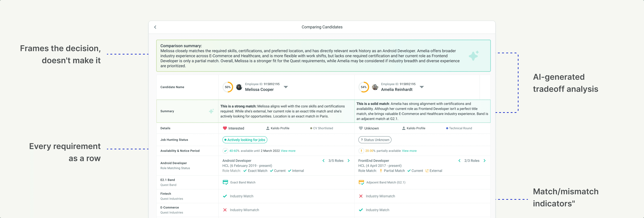Open Melissa's Kalido Profile link
Screen dimensions: 644x218
coord(278,128)
